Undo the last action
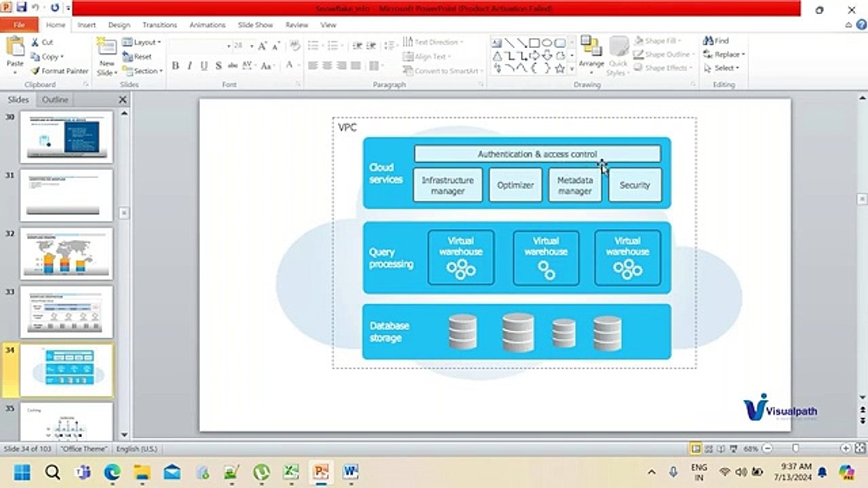The height and width of the screenshot is (488, 868). click(35, 7)
